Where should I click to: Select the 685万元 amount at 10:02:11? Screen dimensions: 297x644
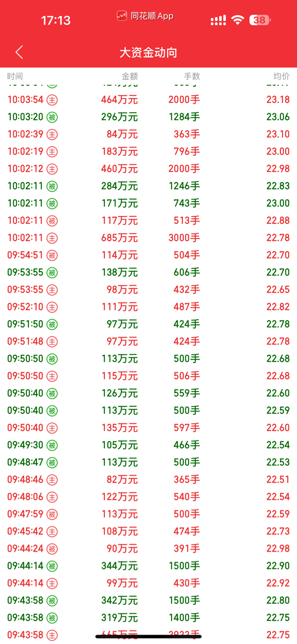(x=119, y=238)
